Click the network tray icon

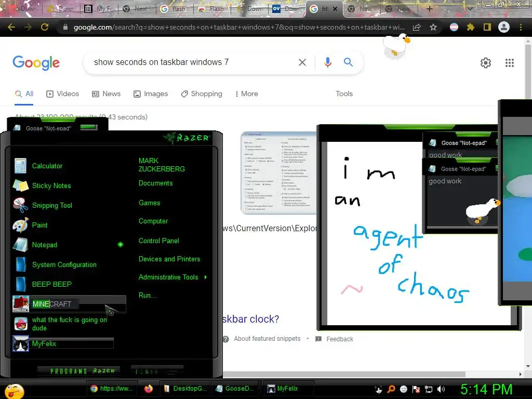tap(429, 389)
